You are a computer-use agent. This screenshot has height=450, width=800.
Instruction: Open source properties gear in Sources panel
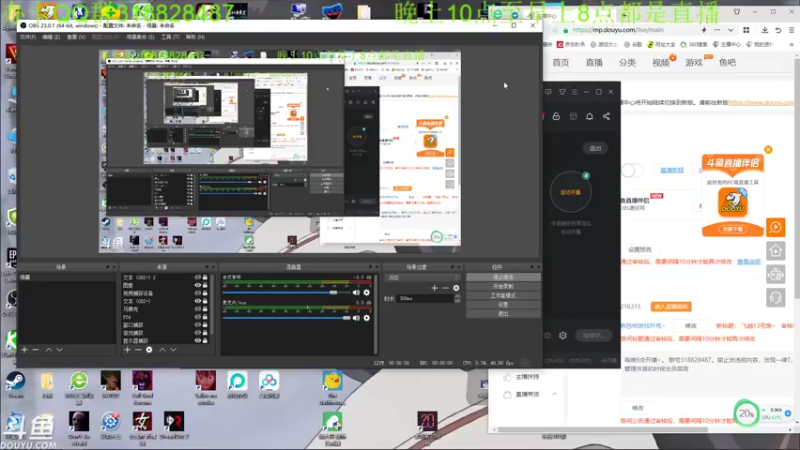149,349
